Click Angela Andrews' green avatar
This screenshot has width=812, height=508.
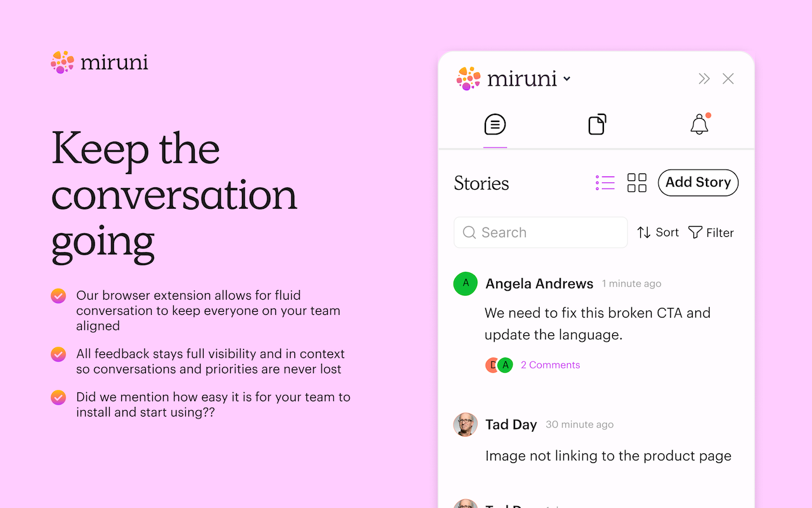[466, 284]
